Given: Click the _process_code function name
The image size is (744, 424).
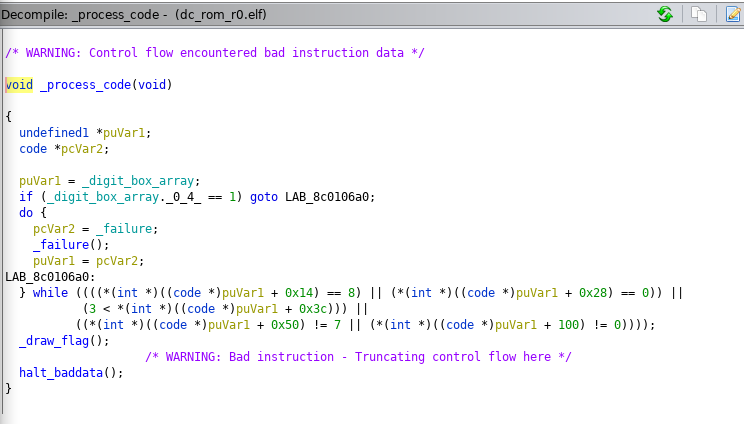Looking at the screenshot, I should pos(85,85).
